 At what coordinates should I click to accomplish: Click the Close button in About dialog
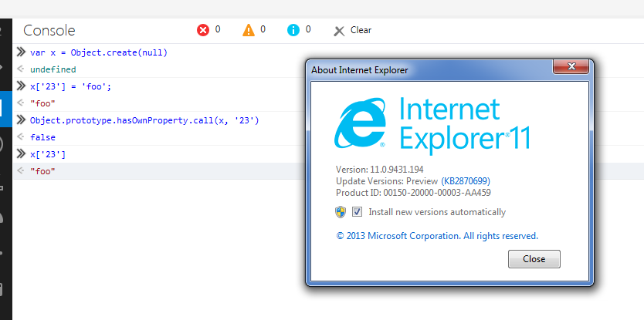click(x=534, y=259)
